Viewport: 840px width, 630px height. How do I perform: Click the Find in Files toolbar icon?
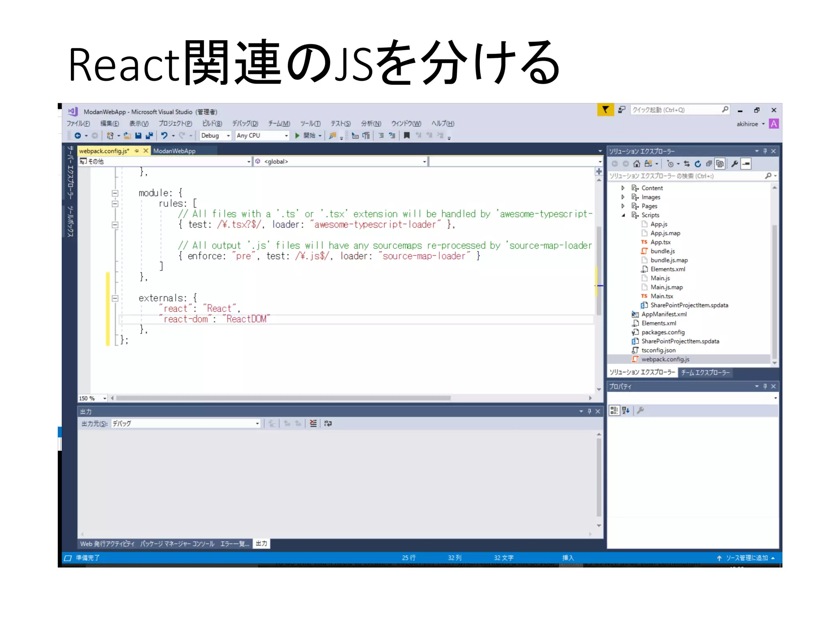click(x=333, y=135)
